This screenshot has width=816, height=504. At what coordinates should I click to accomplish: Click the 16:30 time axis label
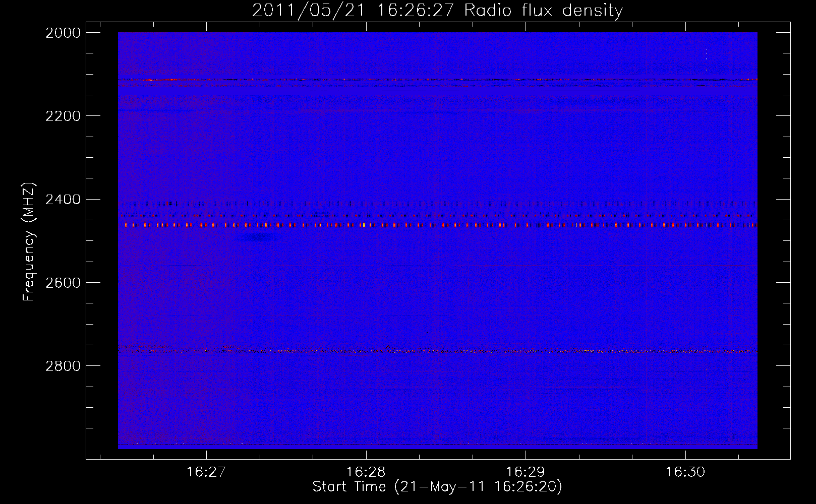click(x=685, y=472)
